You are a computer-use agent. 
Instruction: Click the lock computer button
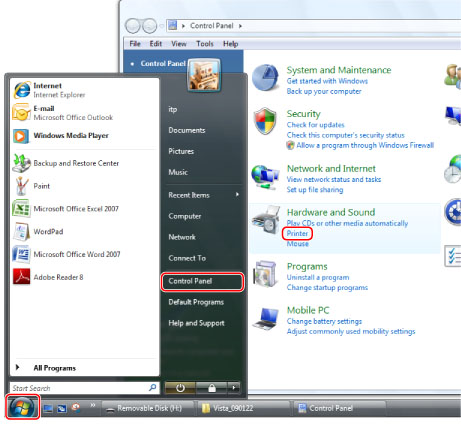tap(212, 388)
